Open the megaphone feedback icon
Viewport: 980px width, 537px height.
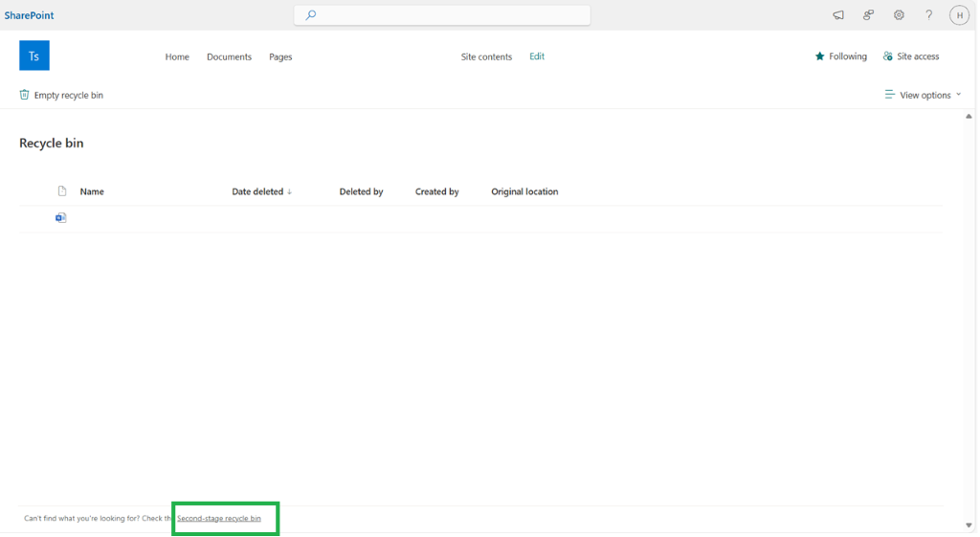838,15
